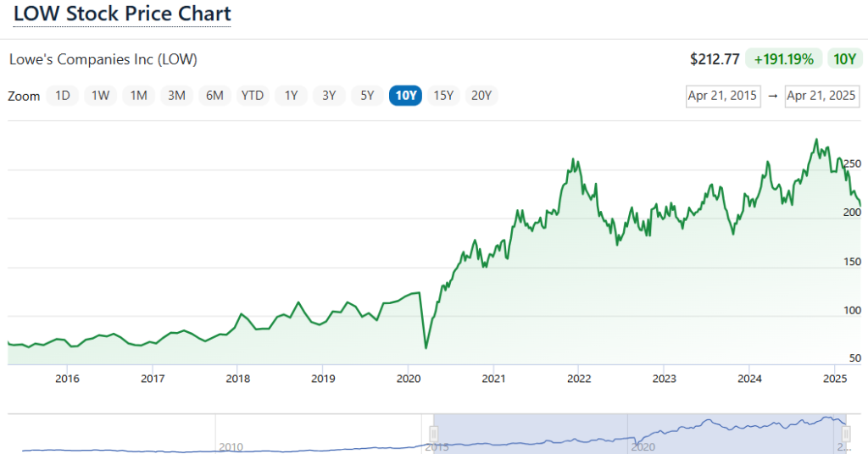This screenshot has width=868, height=454.
Task: Click the 2019 x-axis label
Action: [323, 379]
